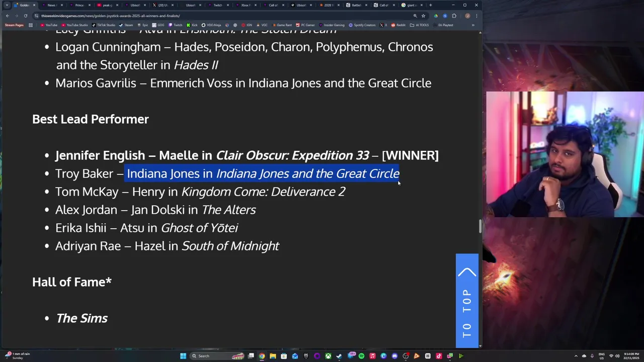The image size is (644, 362).
Task: Open the PC Gamer bookmark
Action: click(x=305, y=25)
